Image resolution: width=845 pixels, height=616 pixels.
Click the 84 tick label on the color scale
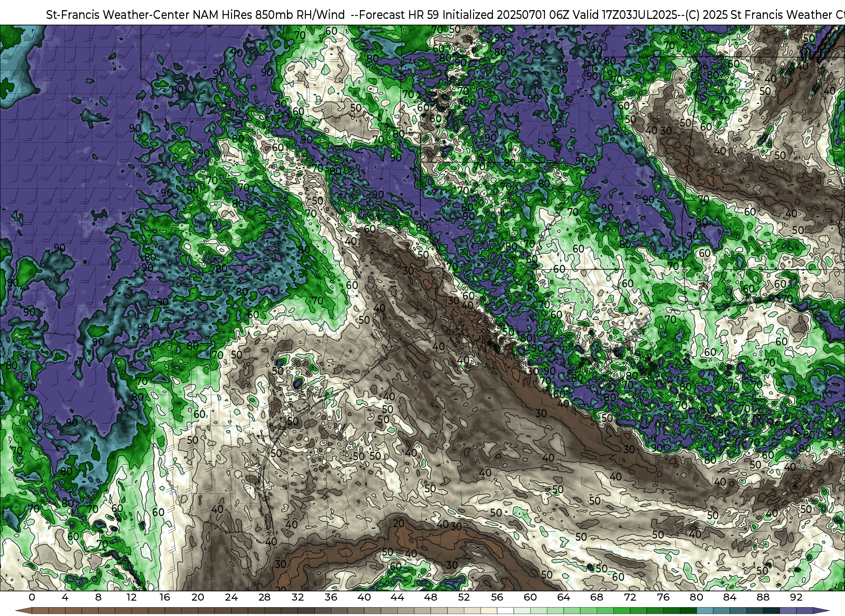[x=730, y=598]
